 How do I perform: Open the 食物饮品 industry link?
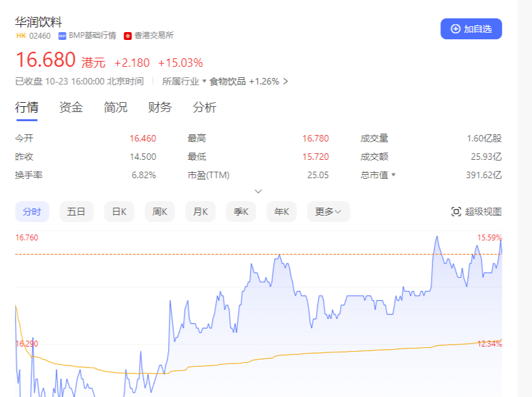click(227, 81)
